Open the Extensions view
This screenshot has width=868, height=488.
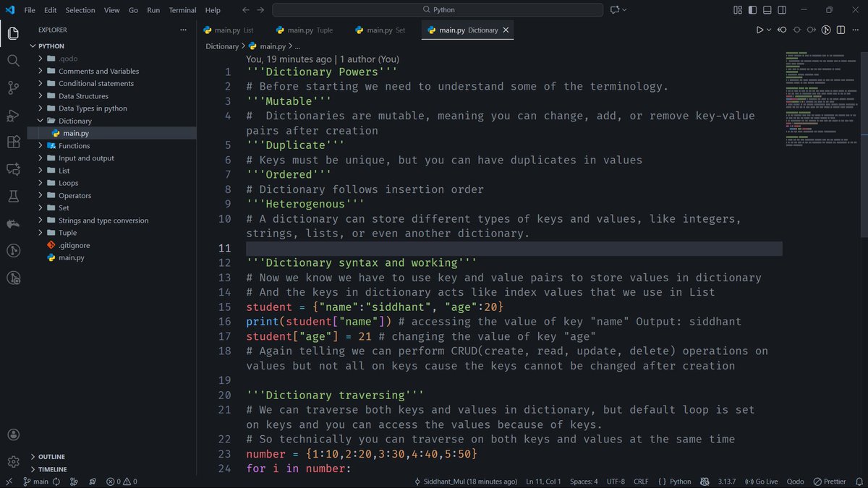tap(13, 142)
